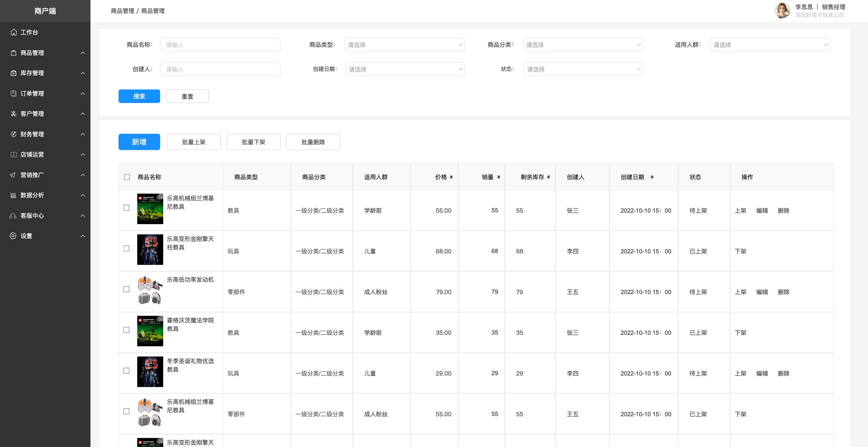The width and height of the screenshot is (868, 447).
Task: Click the 客服中心 headset icon
Action: pyautogui.click(x=13, y=216)
